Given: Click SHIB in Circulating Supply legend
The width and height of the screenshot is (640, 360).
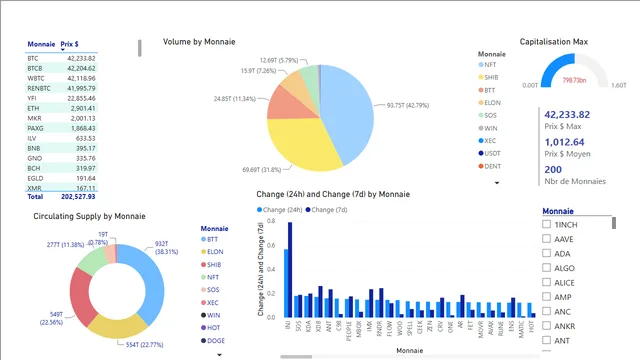Looking at the screenshot, I should click(x=211, y=264).
